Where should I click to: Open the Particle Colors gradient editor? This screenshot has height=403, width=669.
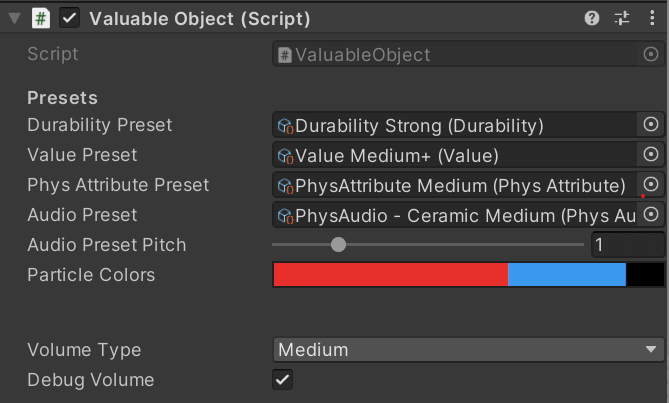coord(468,275)
